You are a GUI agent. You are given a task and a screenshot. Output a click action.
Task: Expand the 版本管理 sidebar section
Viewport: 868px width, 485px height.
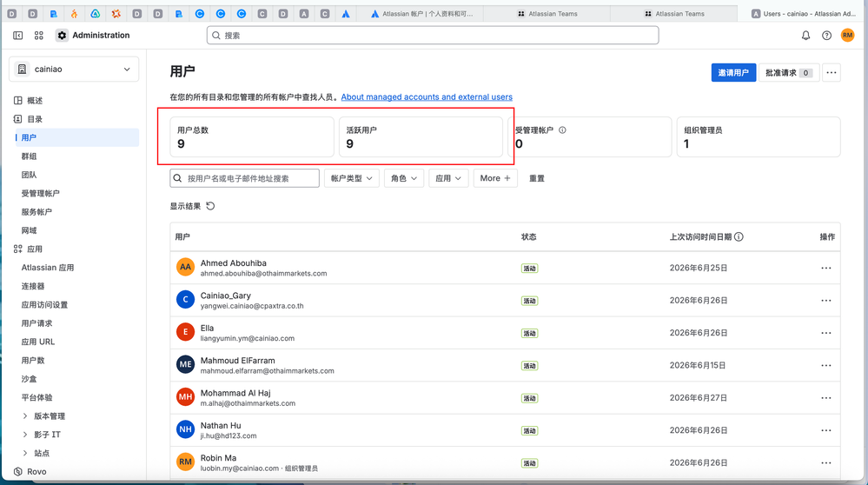click(x=25, y=415)
